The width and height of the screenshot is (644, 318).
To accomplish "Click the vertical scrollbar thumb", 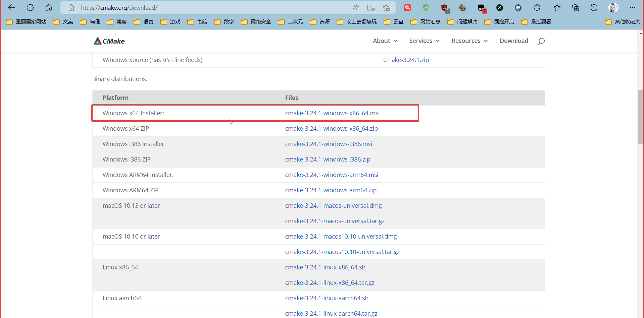I will tap(641, 117).
